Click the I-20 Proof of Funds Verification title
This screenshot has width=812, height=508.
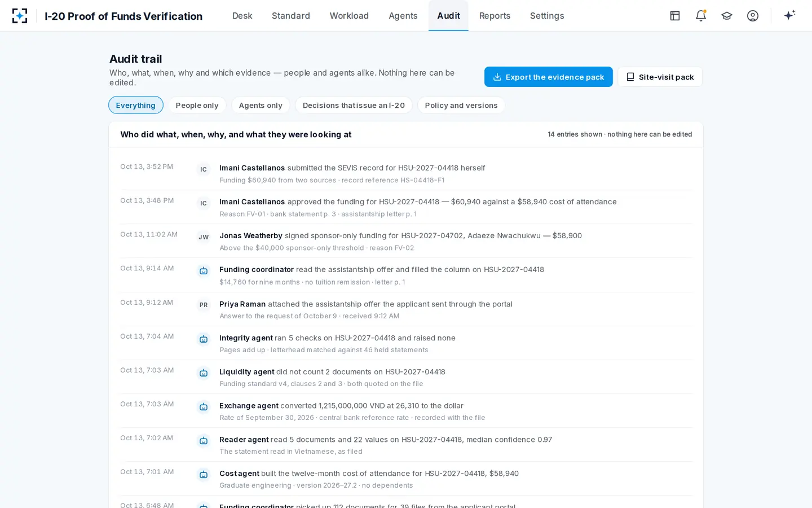(123, 16)
